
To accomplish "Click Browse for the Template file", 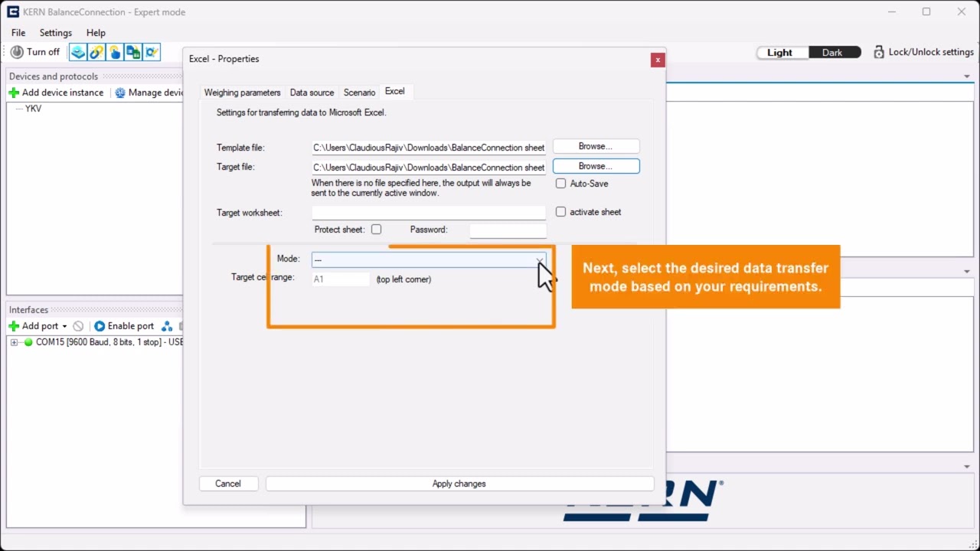I will tap(596, 146).
